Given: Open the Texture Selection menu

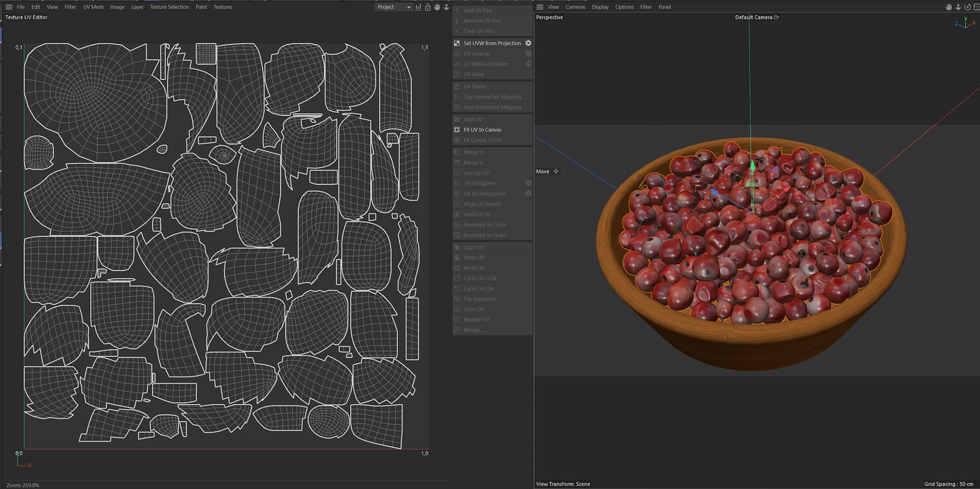Looking at the screenshot, I should coord(169,7).
